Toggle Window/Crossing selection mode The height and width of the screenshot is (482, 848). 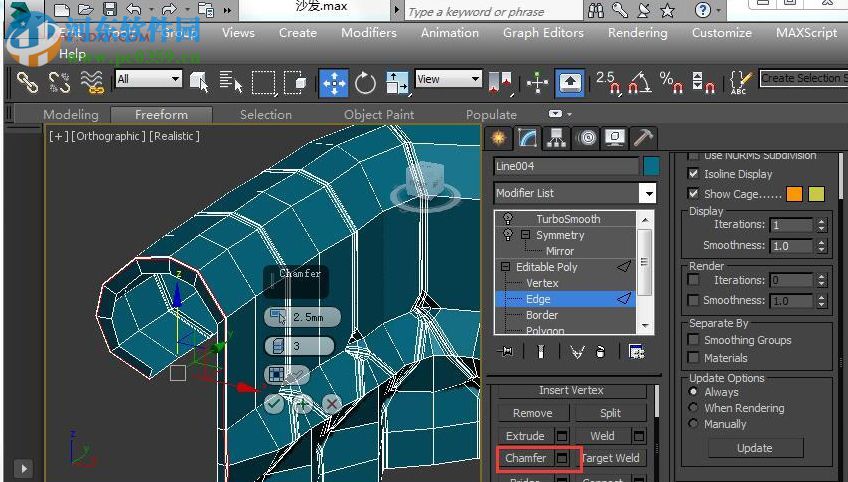pos(295,83)
